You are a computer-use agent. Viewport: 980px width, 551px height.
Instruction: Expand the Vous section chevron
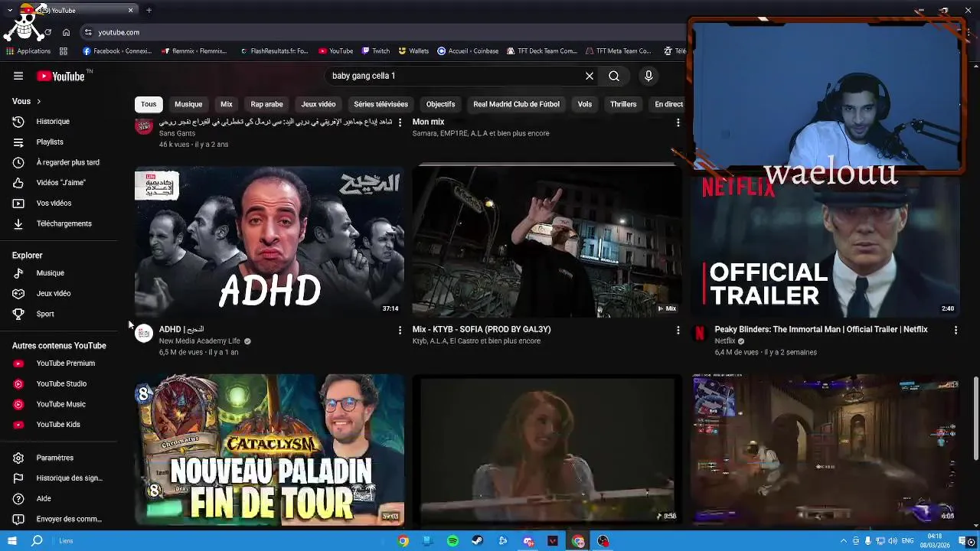pyautogui.click(x=38, y=101)
